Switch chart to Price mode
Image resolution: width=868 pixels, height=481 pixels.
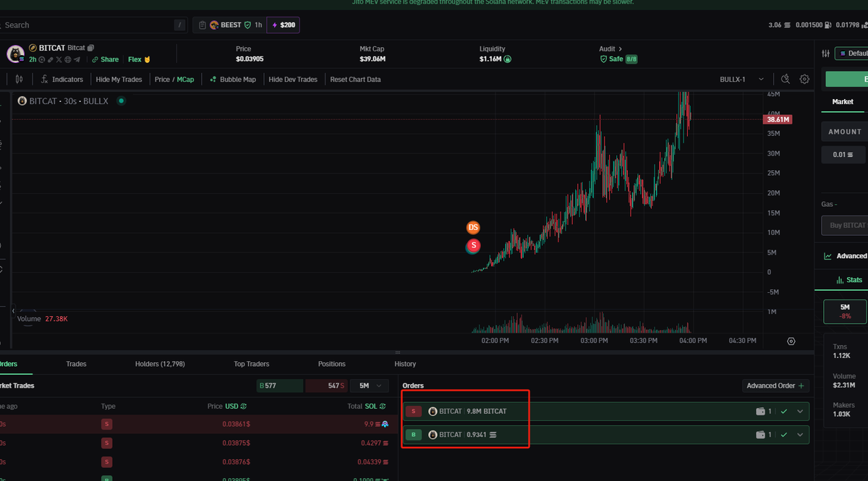[162, 80]
